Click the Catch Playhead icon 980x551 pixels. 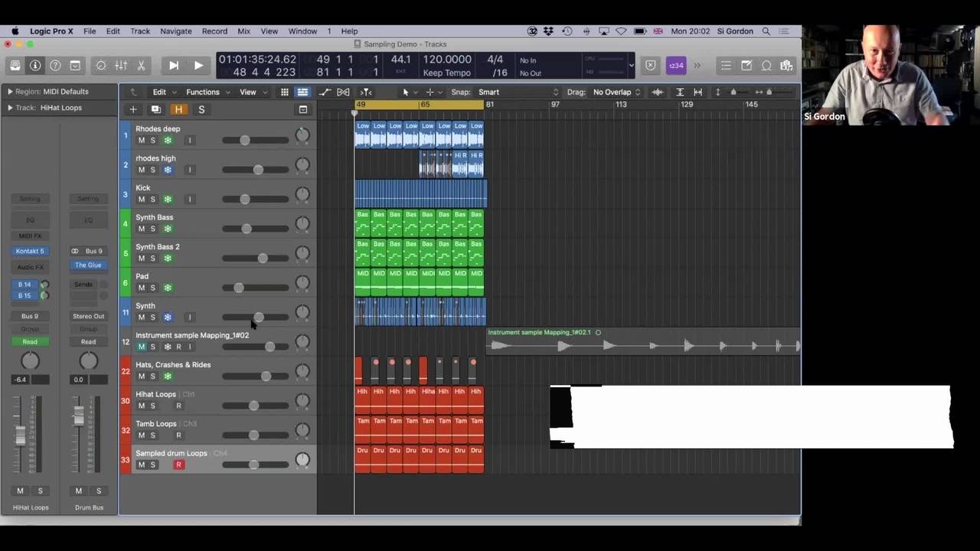[366, 92]
